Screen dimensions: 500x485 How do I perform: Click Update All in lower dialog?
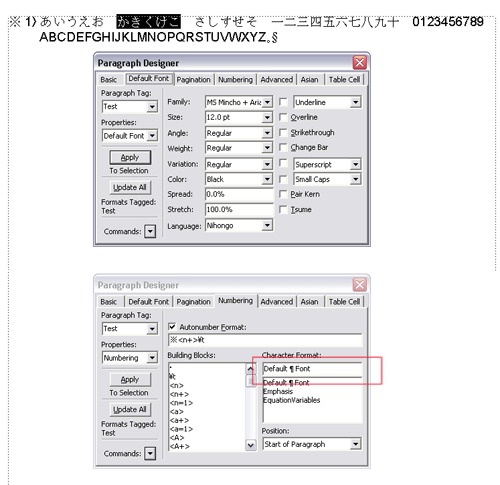click(x=130, y=409)
